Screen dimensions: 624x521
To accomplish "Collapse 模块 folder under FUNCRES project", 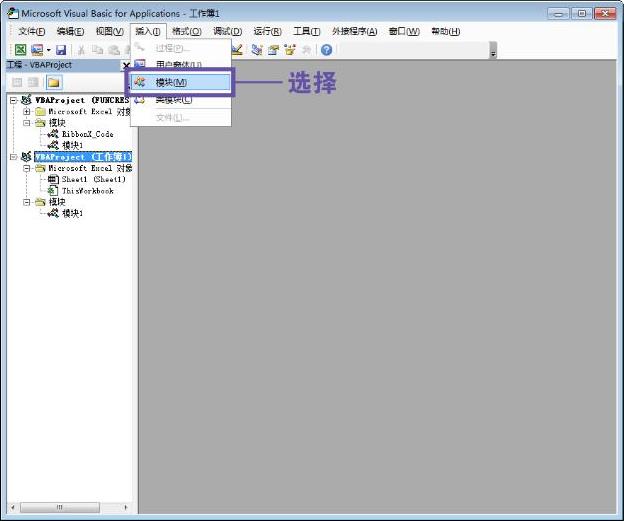I will [x=26, y=123].
